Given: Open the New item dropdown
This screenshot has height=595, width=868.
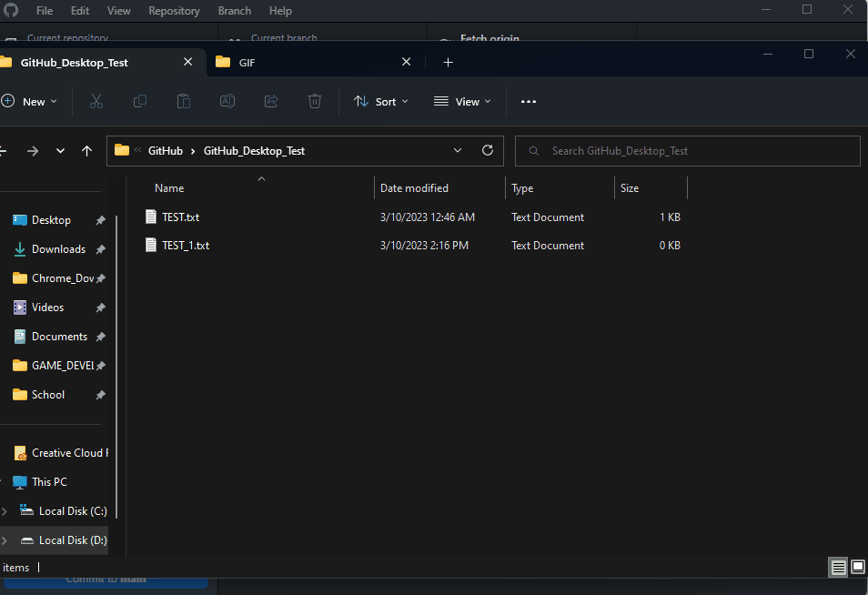Looking at the screenshot, I should [x=30, y=101].
